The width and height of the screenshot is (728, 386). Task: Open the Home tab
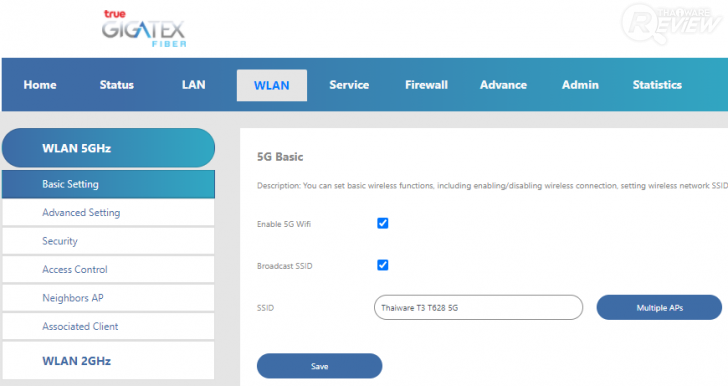[40, 85]
